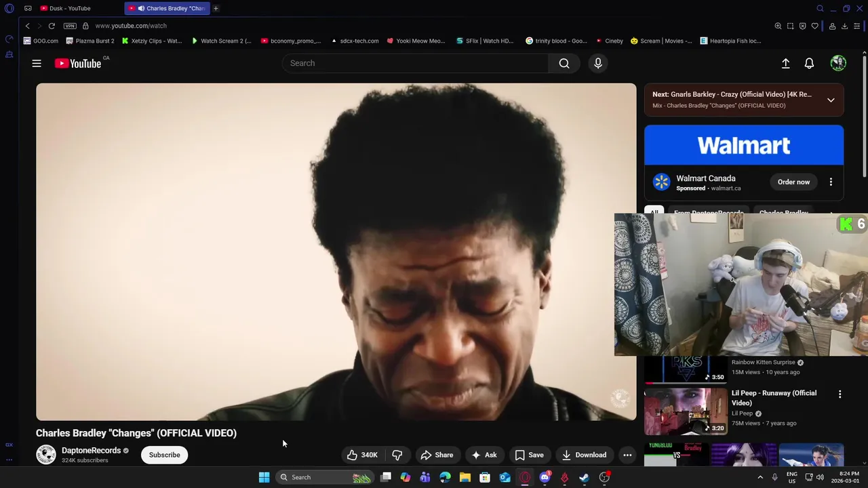868x488 pixels.
Task: Open the Lil Peep Runaway thumbnail
Action: click(686, 411)
